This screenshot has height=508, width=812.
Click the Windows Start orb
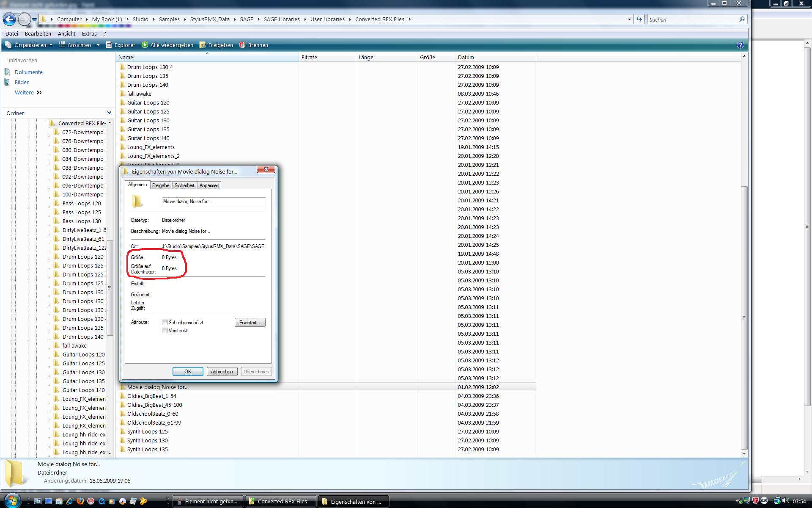(12, 500)
